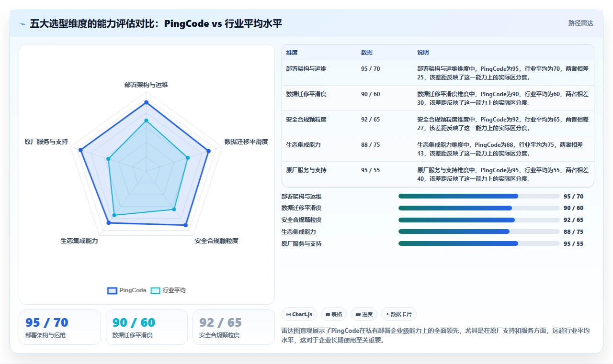This screenshot has height=364, width=613.
Task: Click the 数据卡片 tag chip
Action: (399, 314)
